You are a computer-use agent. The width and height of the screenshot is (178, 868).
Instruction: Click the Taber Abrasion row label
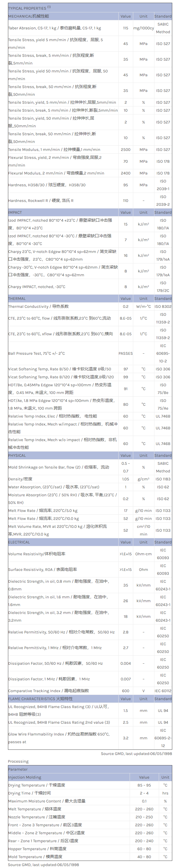[55, 28]
